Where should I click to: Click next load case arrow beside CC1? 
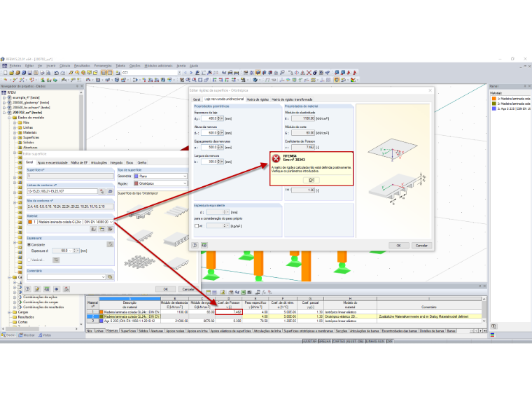(191, 73)
